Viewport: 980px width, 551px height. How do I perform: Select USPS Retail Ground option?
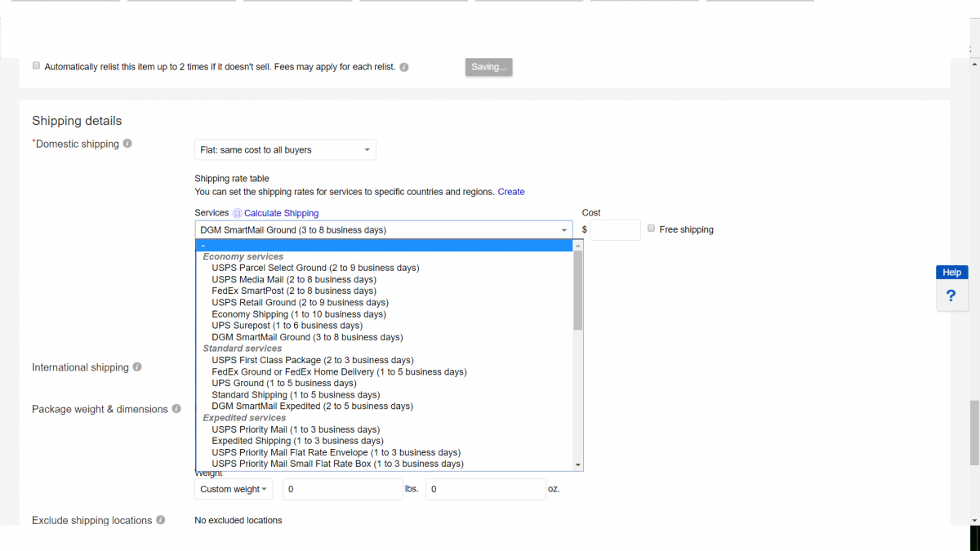(x=385, y=302)
